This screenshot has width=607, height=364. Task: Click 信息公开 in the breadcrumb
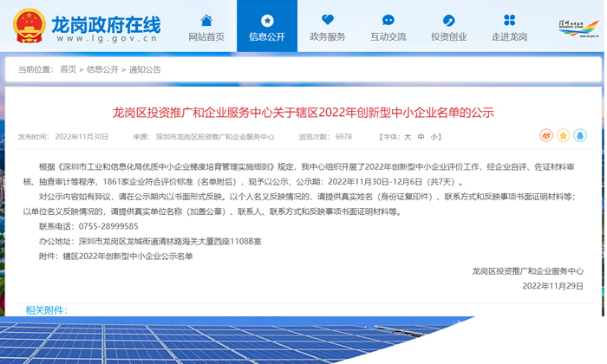coord(102,69)
